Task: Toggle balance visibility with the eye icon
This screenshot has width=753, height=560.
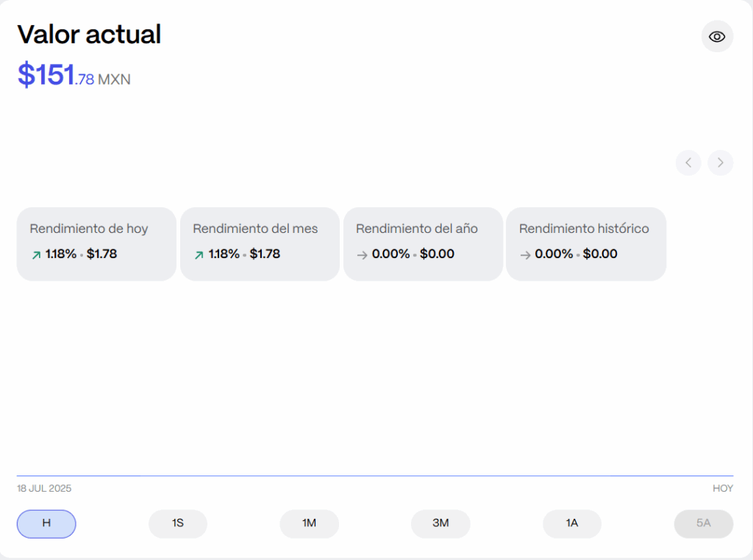Action: pyautogui.click(x=717, y=37)
